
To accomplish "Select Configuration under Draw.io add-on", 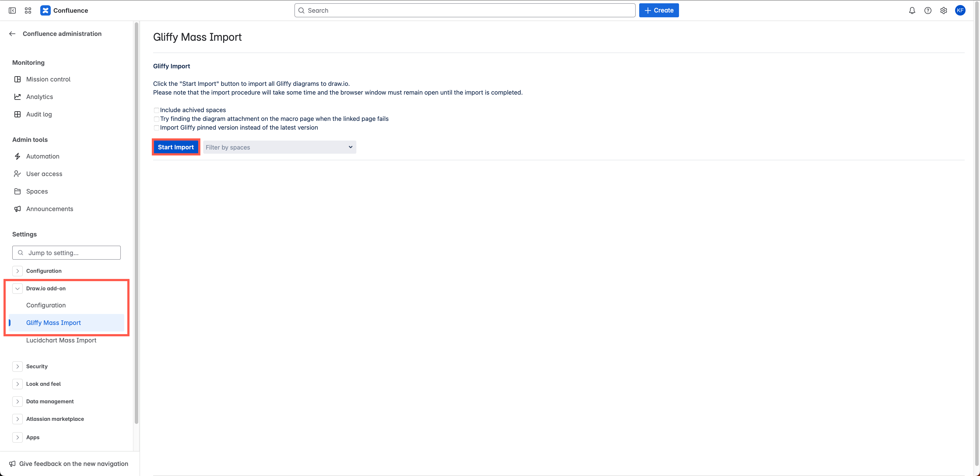I will 46,305.
